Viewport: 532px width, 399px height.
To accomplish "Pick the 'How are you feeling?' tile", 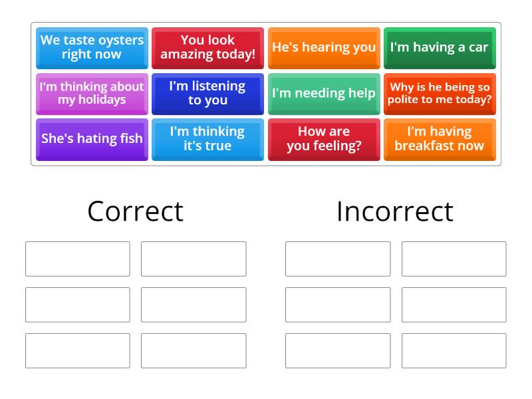I will 324,139.
